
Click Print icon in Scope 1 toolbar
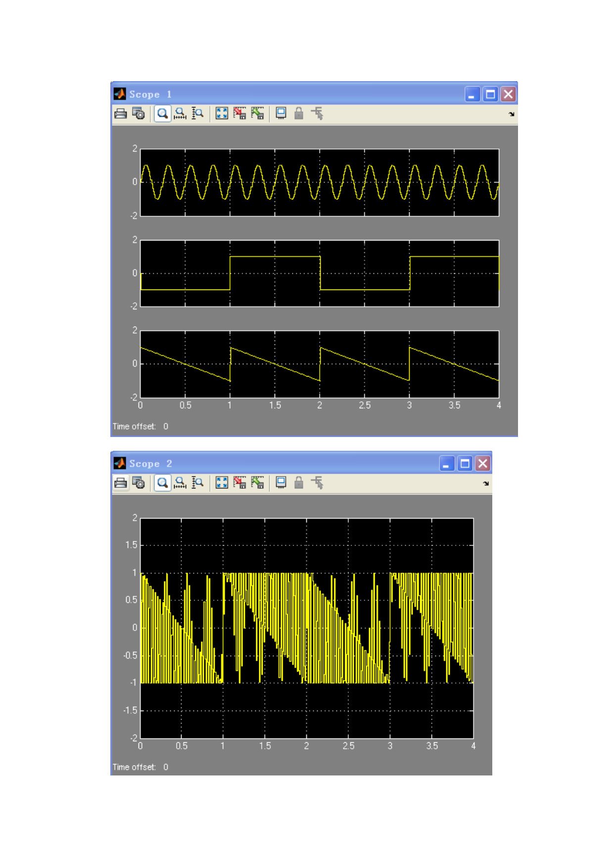[x=121, y=114]
